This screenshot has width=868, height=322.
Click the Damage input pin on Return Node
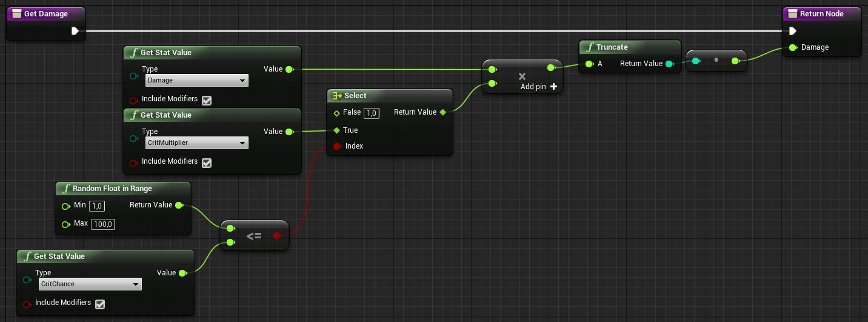point(793,47)
